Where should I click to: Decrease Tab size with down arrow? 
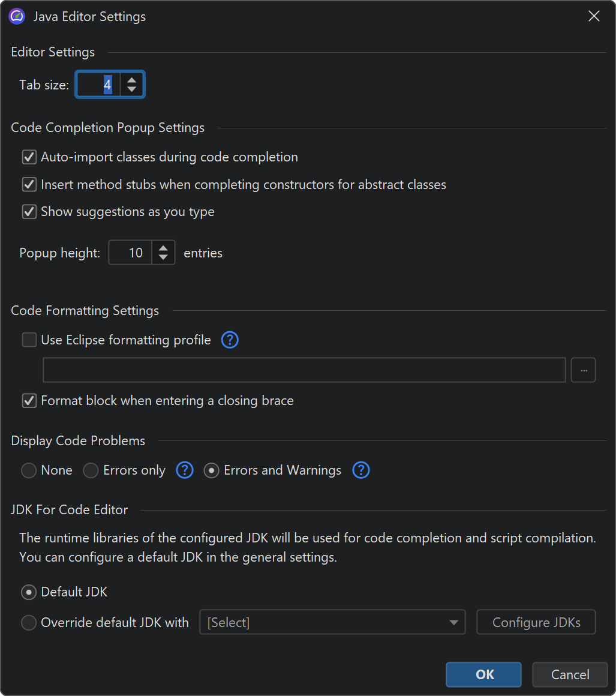point(132,90)
